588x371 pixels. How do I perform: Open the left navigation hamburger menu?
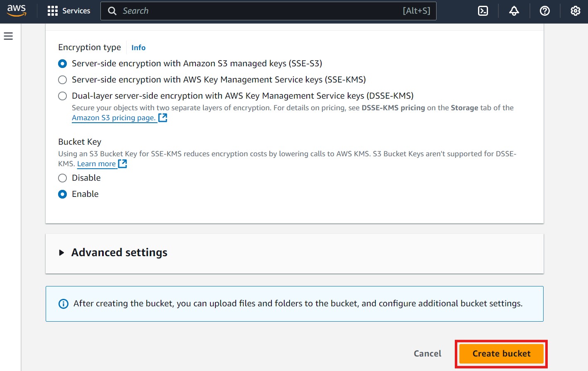pos(8,36)
